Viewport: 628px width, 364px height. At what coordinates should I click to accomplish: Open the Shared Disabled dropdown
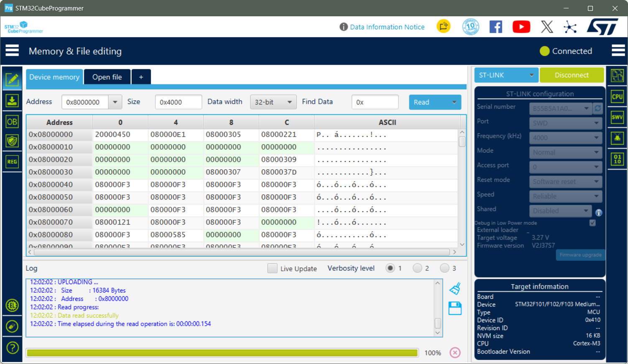point(561,211)
